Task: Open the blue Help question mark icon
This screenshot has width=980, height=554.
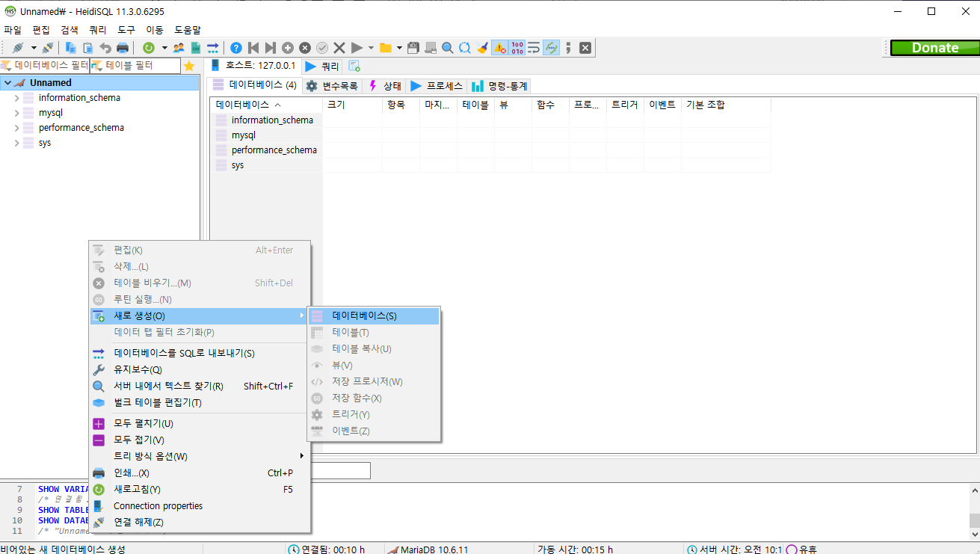Action: (x=236, y=47)
